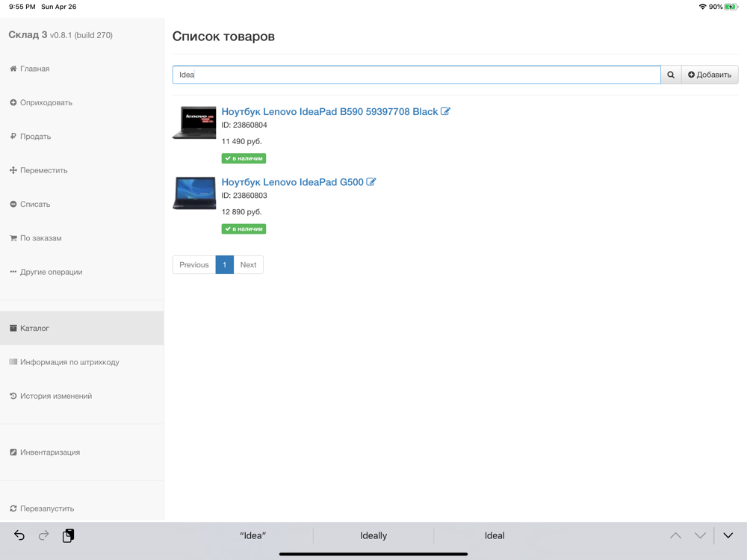Click the price 11 490 руб.
The width and height of the screenshot is (747, 560).
click(241, 141)
